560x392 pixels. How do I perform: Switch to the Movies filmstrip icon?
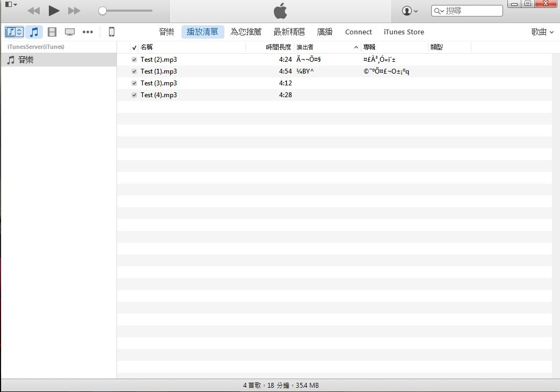(52, 32)
